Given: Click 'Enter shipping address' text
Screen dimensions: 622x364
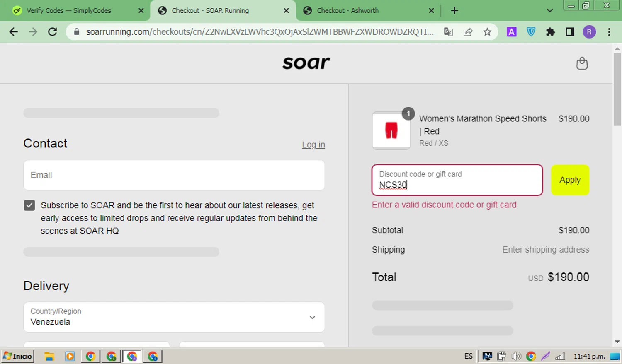Looking at the screenshot, I should [546, 250].
